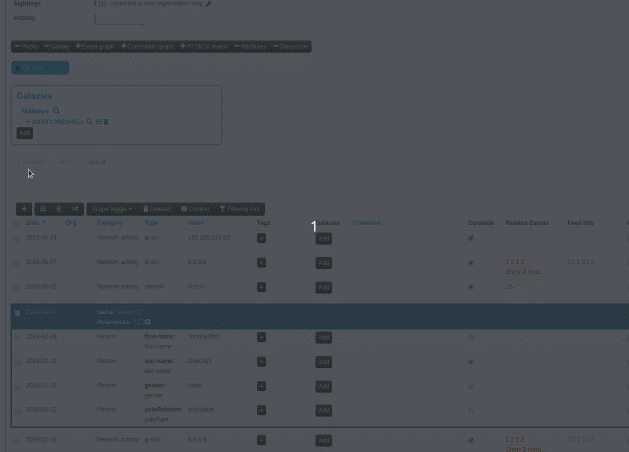Click the magnifier next to ADVSTORESHELL
The image size is (629, 452).
pyautogui.click(x=89, y=122)
